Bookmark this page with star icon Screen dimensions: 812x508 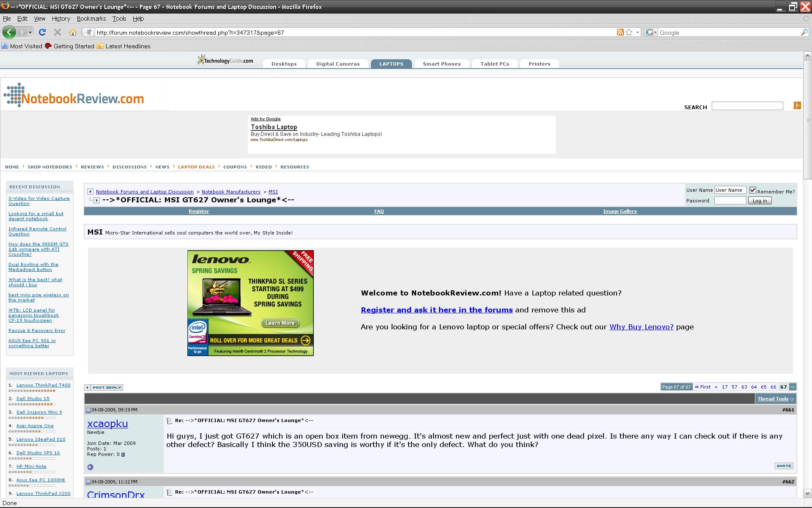tap(629, 32)
